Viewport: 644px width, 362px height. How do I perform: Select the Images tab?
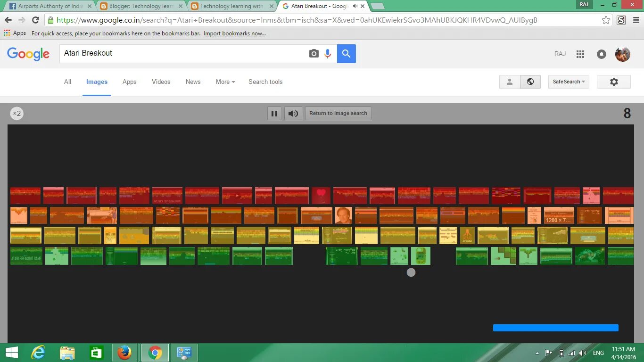(97, 82)
